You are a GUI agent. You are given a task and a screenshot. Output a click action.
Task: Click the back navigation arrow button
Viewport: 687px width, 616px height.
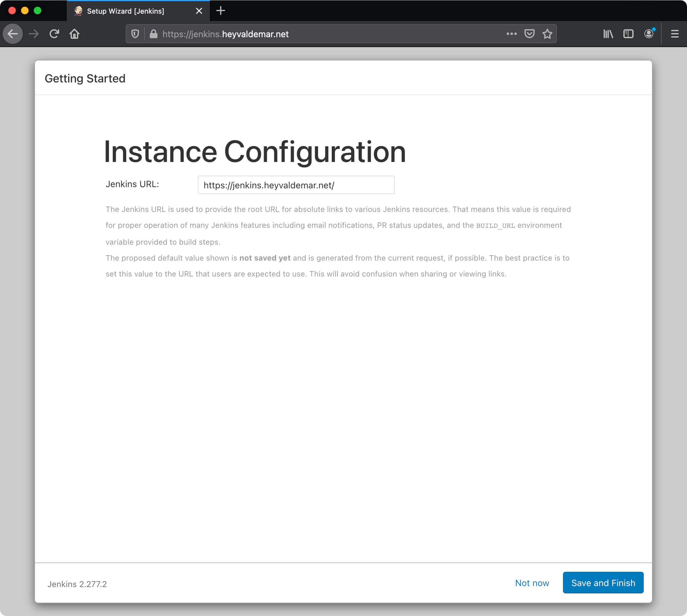(x=14, y=33)
